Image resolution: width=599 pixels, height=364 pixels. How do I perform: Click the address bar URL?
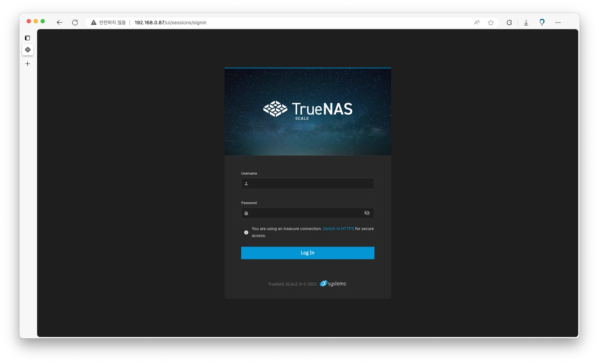(170, 23)
